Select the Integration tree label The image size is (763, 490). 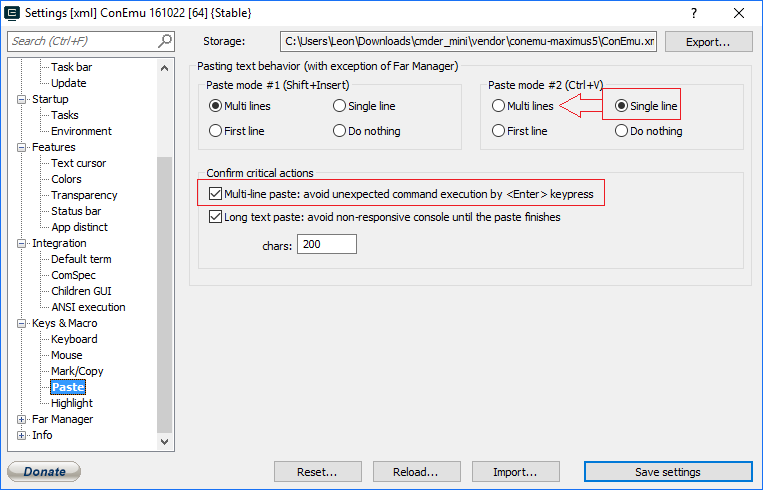coord(59,243)
